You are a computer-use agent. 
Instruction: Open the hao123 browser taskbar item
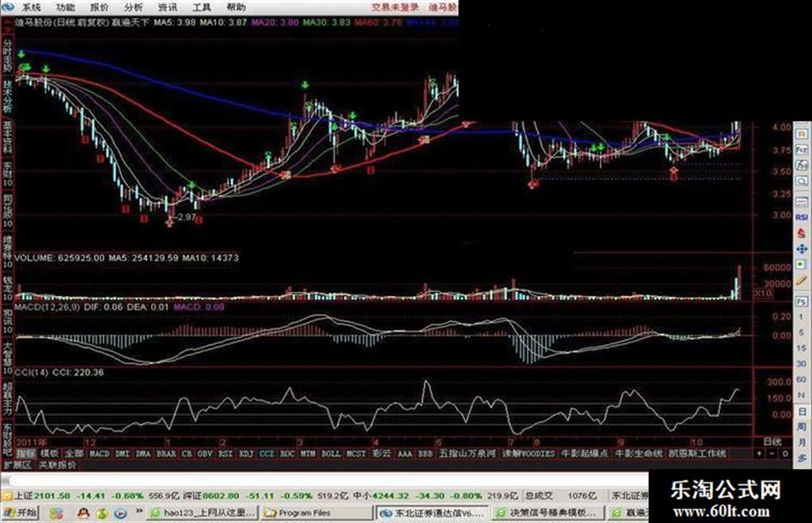202,513
